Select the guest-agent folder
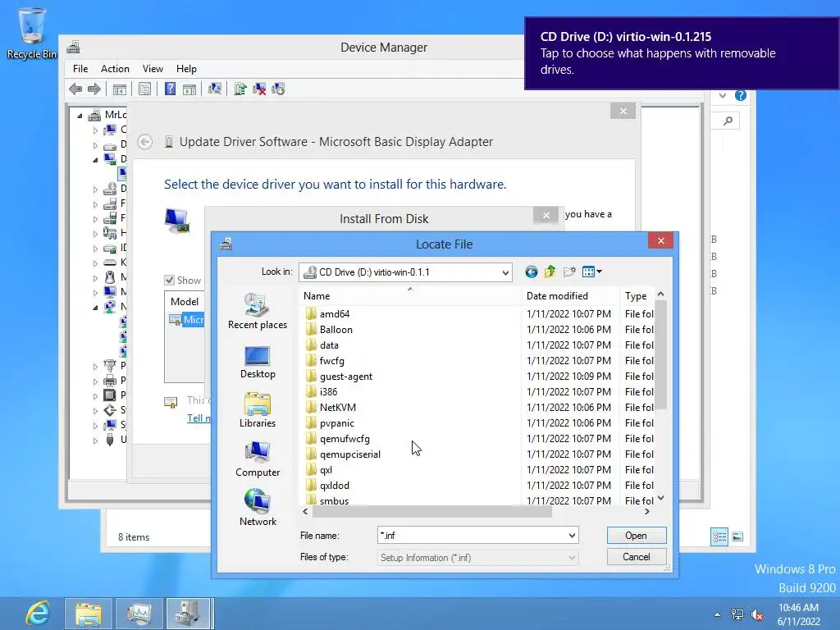 tap(345, 376)
